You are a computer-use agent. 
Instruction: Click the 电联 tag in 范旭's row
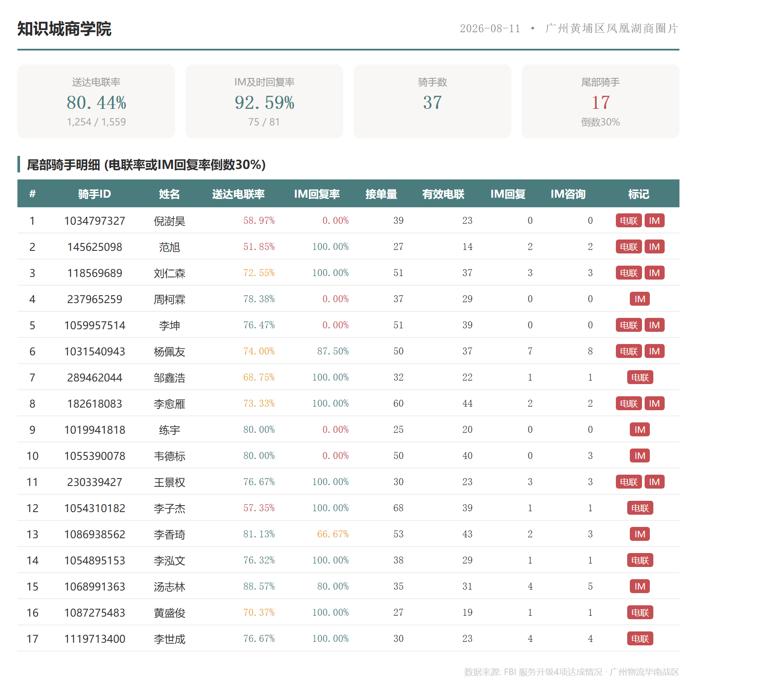coord(629,246)
